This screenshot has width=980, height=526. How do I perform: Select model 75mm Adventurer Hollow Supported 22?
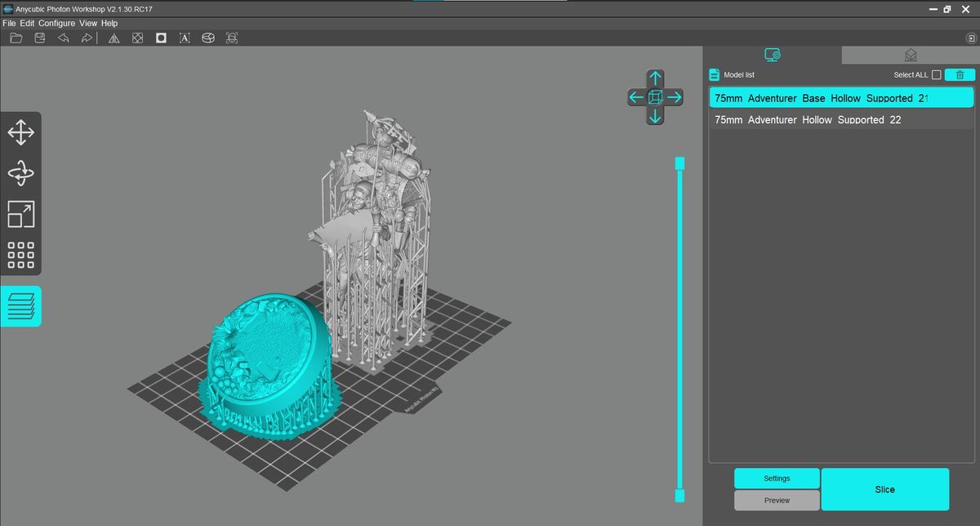pyautogui.click(x=817, y=119)
